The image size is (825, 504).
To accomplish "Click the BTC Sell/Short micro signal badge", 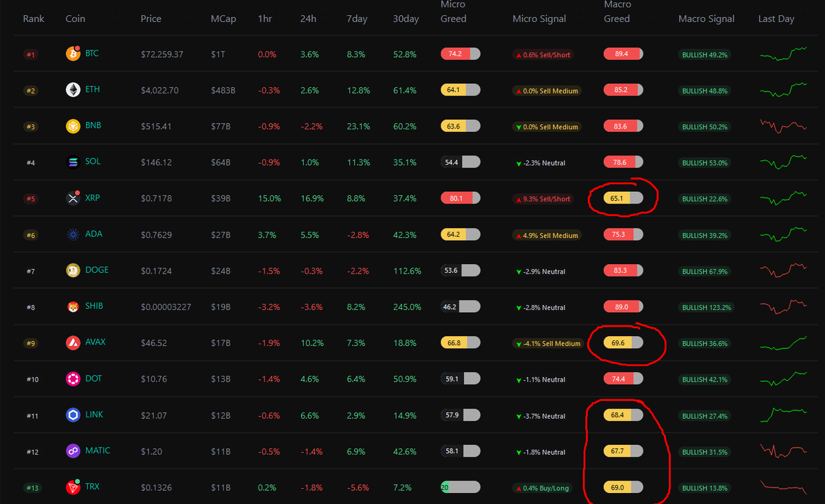I will (543, 54).
